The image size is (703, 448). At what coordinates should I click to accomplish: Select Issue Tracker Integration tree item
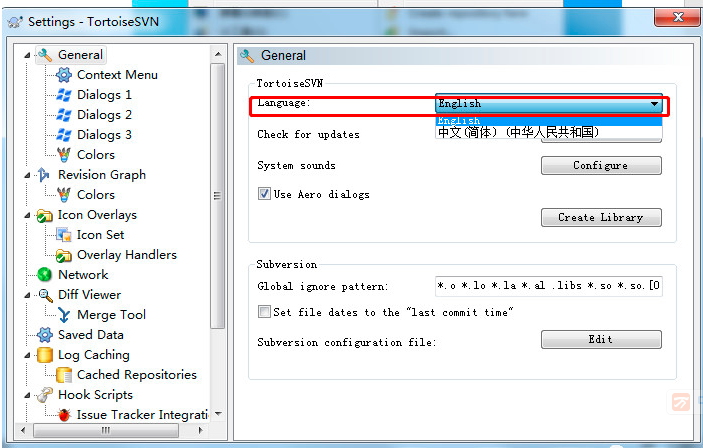142,415
